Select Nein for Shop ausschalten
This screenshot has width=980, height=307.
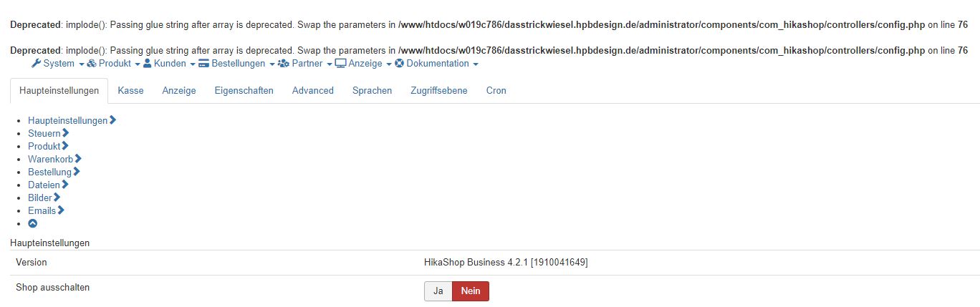tap(471, 291)
